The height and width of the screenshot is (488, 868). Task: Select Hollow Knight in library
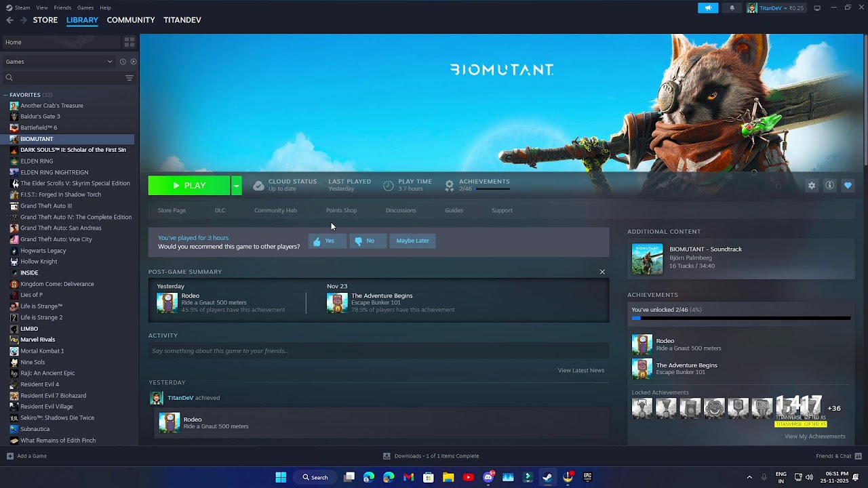click(39, 262)
